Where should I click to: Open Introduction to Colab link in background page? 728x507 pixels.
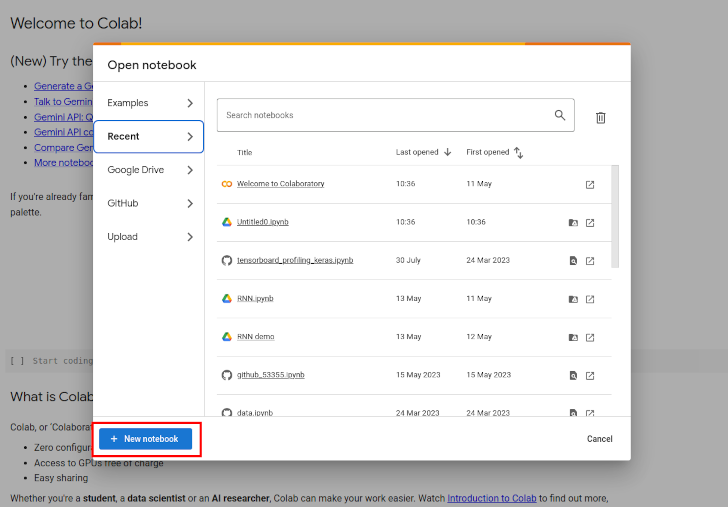[x=492, y=498]
